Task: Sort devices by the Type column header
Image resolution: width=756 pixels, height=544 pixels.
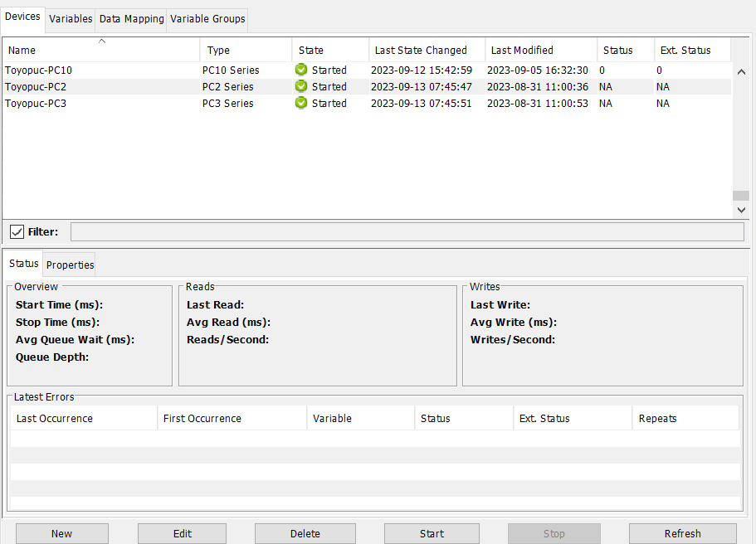Action: (x=217, y=50)
